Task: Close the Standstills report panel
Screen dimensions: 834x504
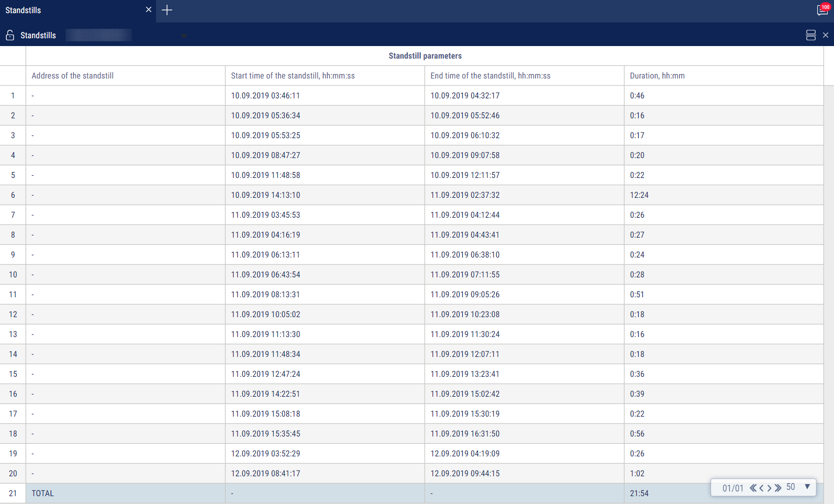Action: tap(826, 35)
